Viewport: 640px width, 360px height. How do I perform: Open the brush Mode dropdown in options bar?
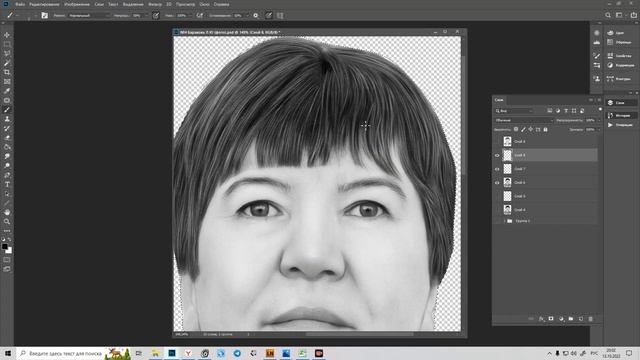pos(89,16)
